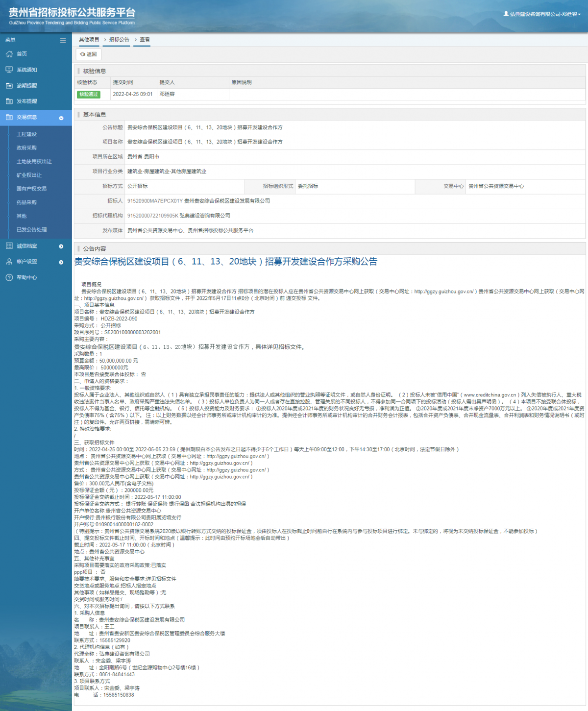Open 土地使用权出让 menu item
This screenshot has width=588, height=711.
[34, 161]
